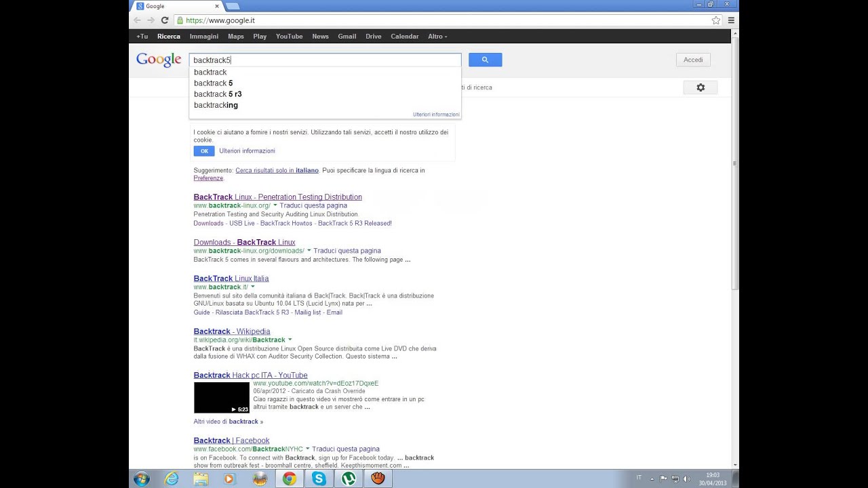The width and height of the screenshot is (868, 488).
Task: Open Maps in Google top bar
Action: 236,37
